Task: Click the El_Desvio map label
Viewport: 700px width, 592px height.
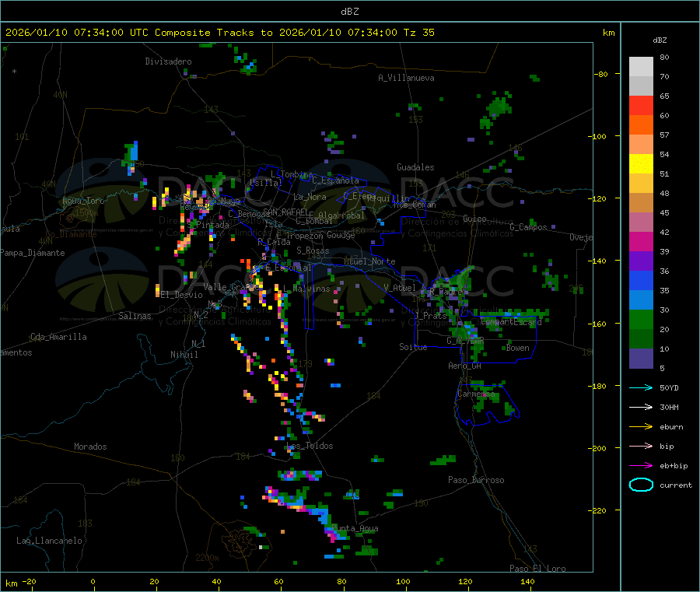Action: point(182,295)
